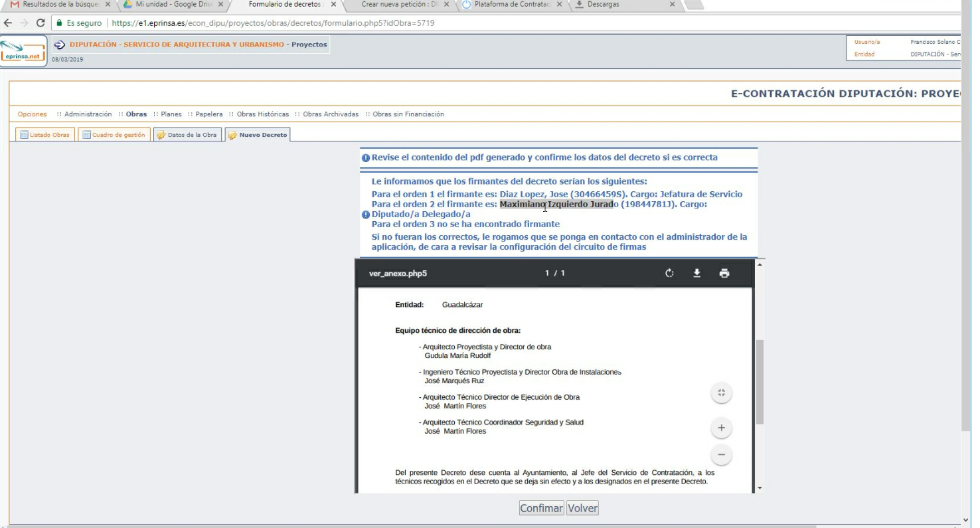Click the eprinsa.net logo

[x=23, y=52]
